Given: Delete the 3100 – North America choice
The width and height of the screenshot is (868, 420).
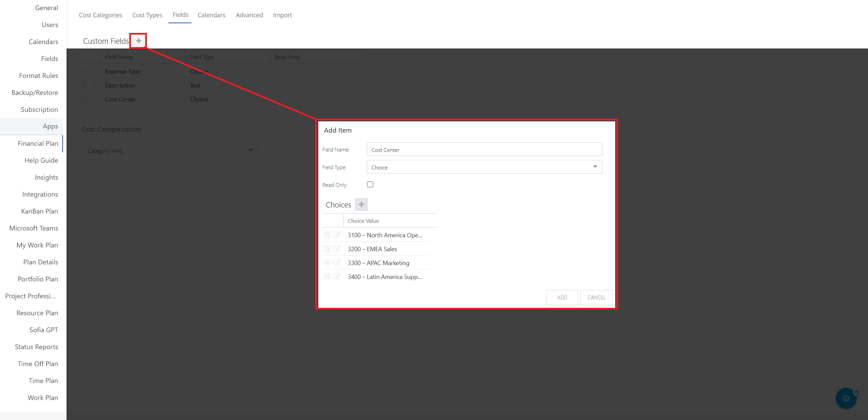Looking at the screenshot, I should click(x=327, y=235).
